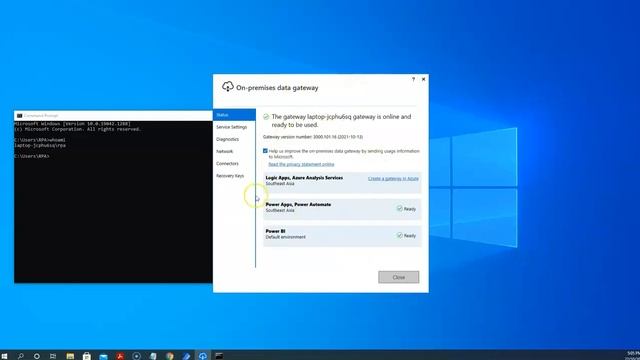Click the Gateway version number text
Screen dimensions: 640x360
tap(313, 137)
